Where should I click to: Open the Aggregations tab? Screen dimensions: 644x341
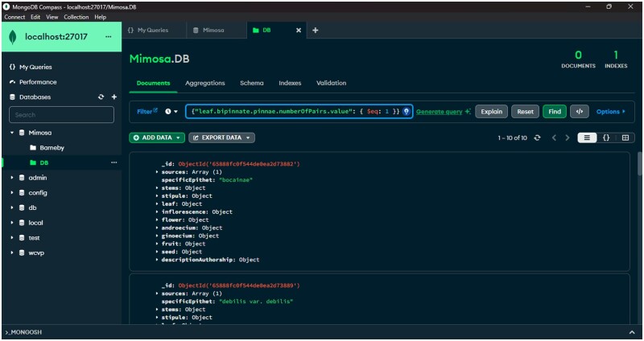click(x=205, y=83)
